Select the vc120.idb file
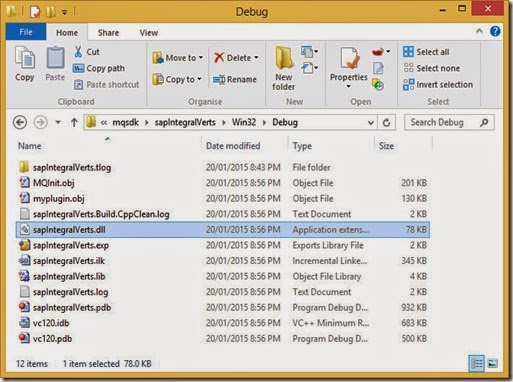 tap(223, 323)
